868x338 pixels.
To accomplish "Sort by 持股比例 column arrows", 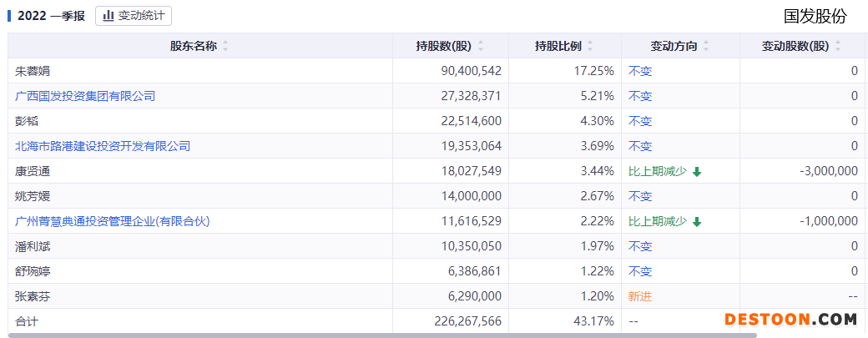I will tap(590, 46).
